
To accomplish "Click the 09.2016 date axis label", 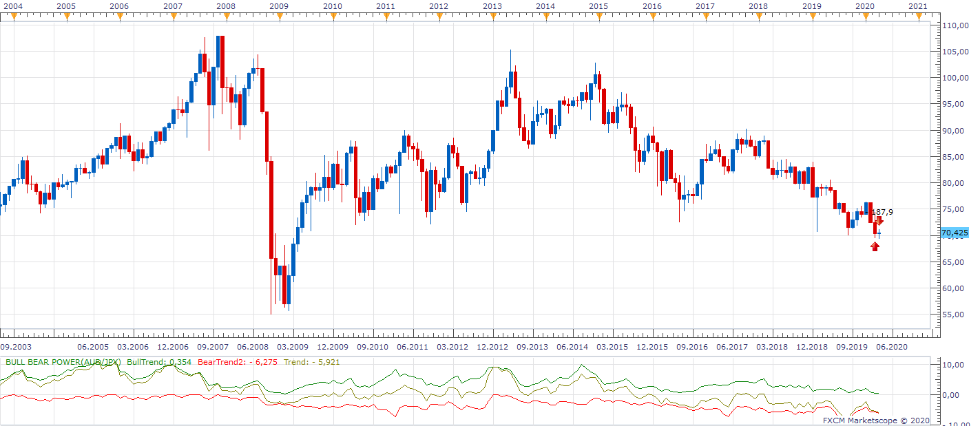I will click(x=692, y=348).
